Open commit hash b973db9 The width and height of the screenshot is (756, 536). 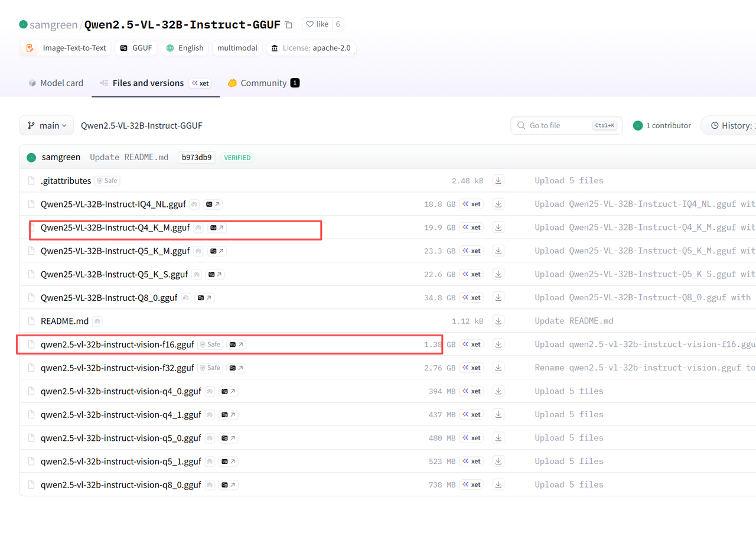coord(197,157)
